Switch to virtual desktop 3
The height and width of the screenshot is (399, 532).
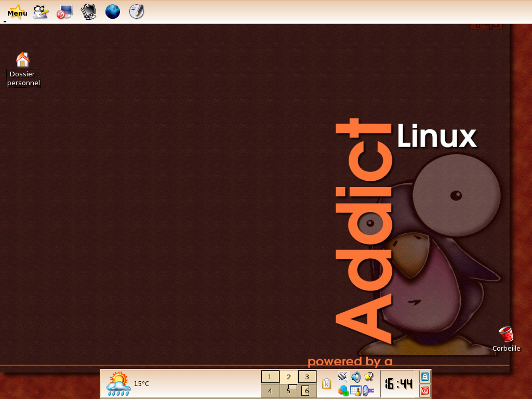tap(307, 377)
